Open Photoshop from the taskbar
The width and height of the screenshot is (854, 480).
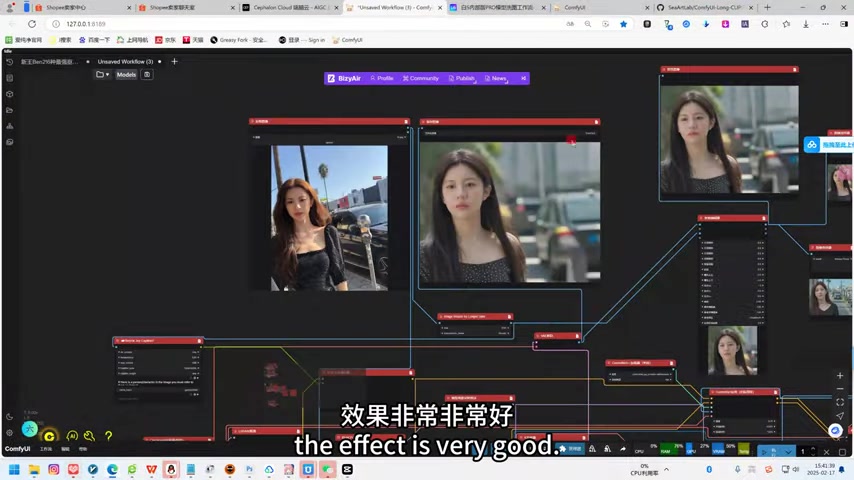point(249,469)
